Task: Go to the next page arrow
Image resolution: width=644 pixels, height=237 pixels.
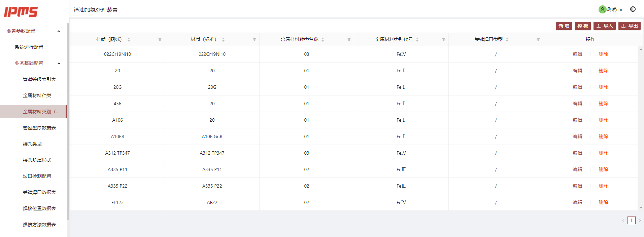Action: 640,221
